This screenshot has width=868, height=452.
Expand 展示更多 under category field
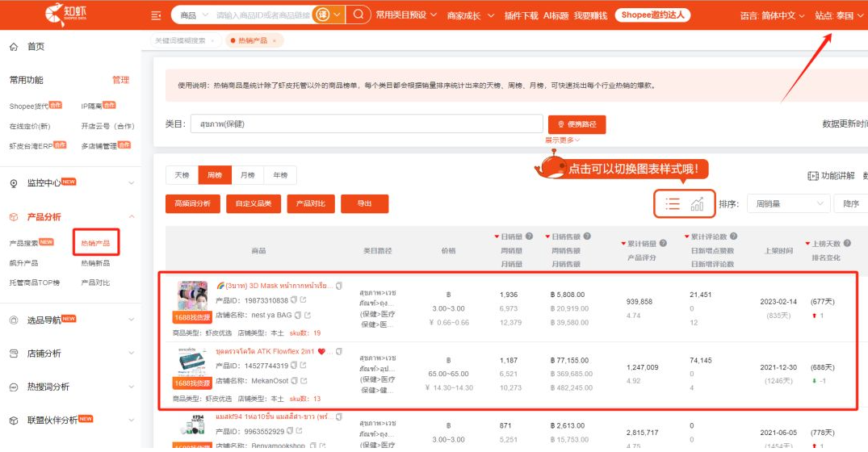point(563,140)
